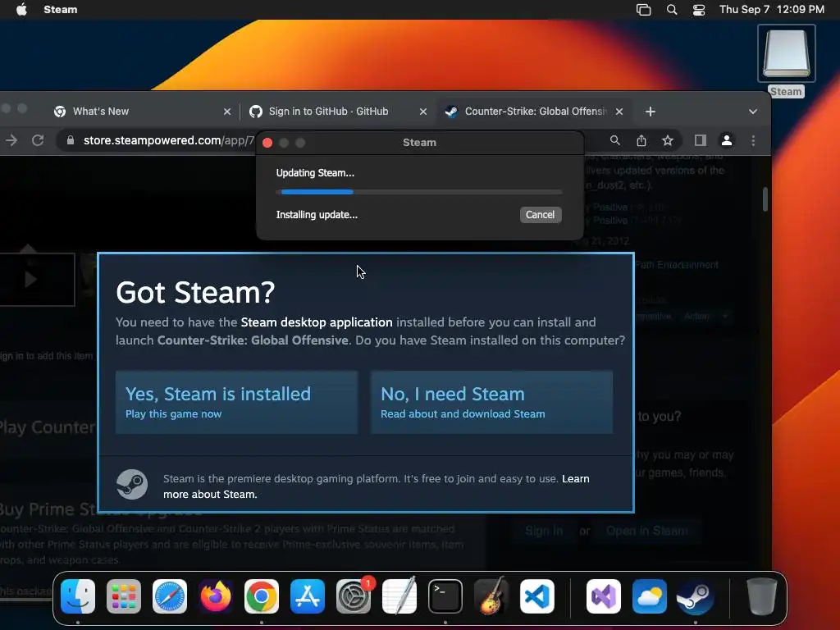The height and width of the screenshot is (630, 840).
Task: Click the Apple menu icon
Action: (21, 9)
